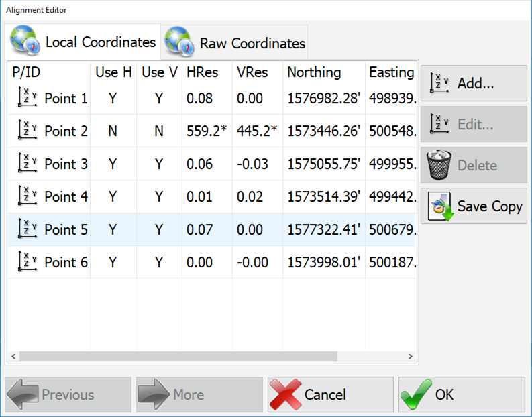Viewport: 532px width, 417px height.
Task: Click the XYZ axis icon for Point 3
Action: point(28,163)
